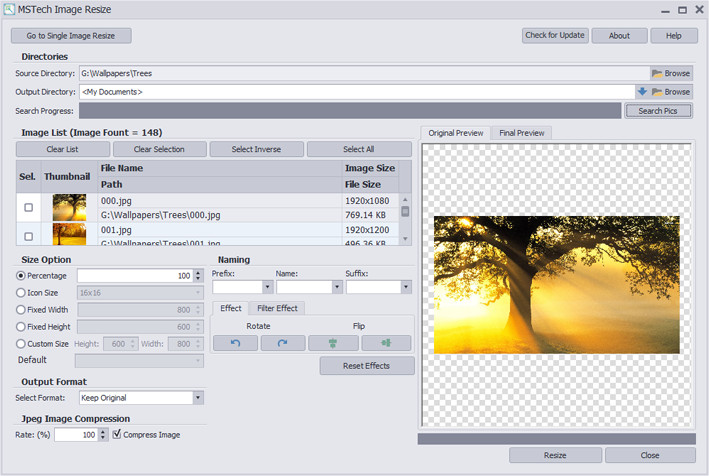This screenshot has height=476, width=709.
Task: Open the Select Format dropdown
Action: tap(198, 398)
